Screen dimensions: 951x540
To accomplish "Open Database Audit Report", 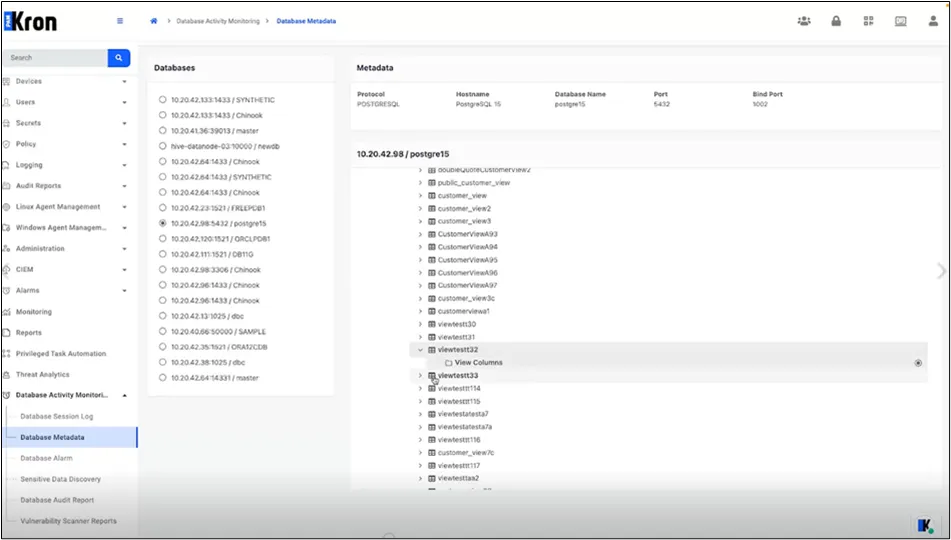I will pos(58,501).
